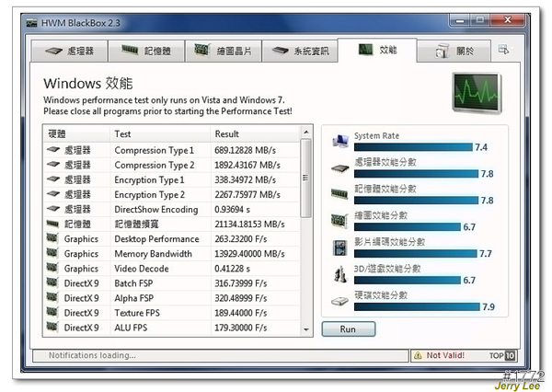The image size is (552, 392).
Task: Click the System Rate 7.4 score bar
Action: [412, 147]
